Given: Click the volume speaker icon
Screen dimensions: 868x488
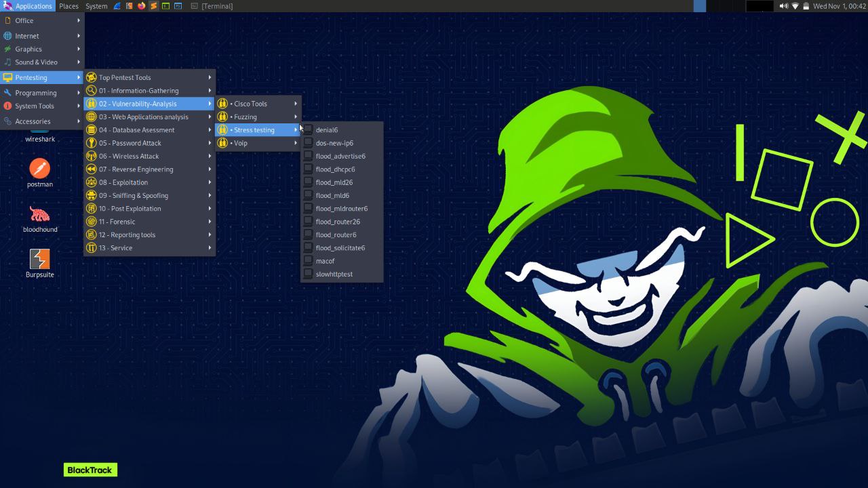Looking at the screenshot, I should 783,6.
